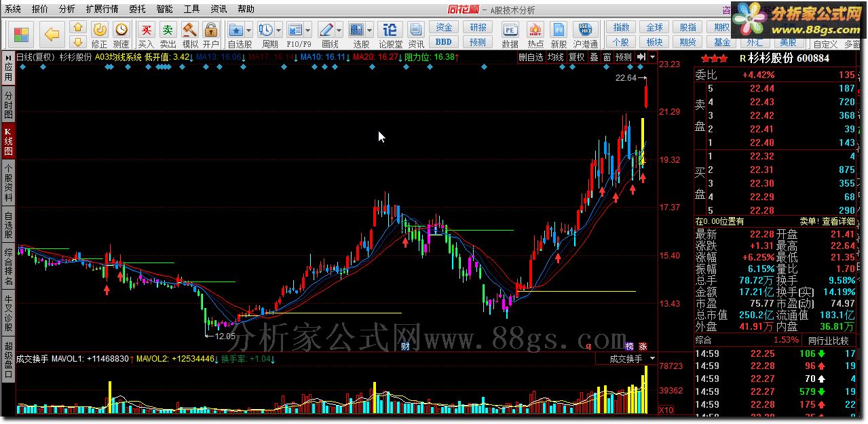Run the 测速 speed test icon
Image resolution: width=868 pixels, height=424 pixels.
[121, 29]
